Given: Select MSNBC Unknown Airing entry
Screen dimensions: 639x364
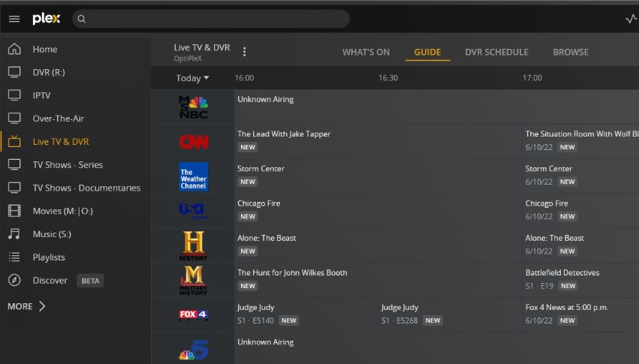Looking at the screenshot, I should point(436,107).
